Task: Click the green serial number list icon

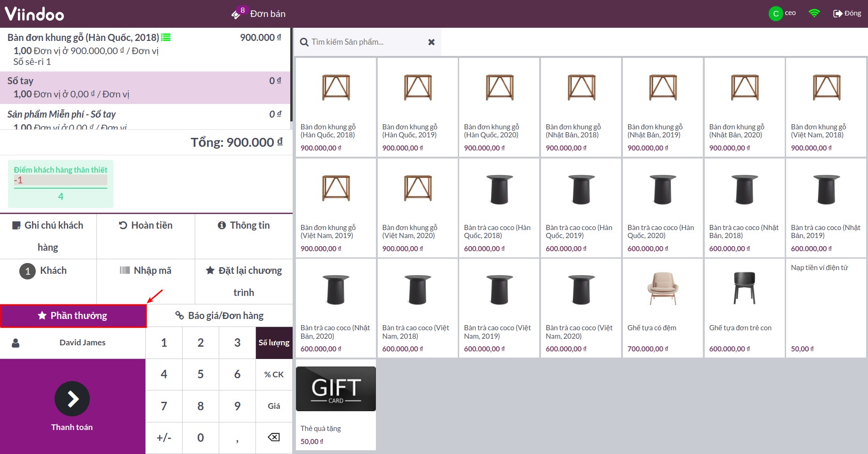Action: click(166, 38)
